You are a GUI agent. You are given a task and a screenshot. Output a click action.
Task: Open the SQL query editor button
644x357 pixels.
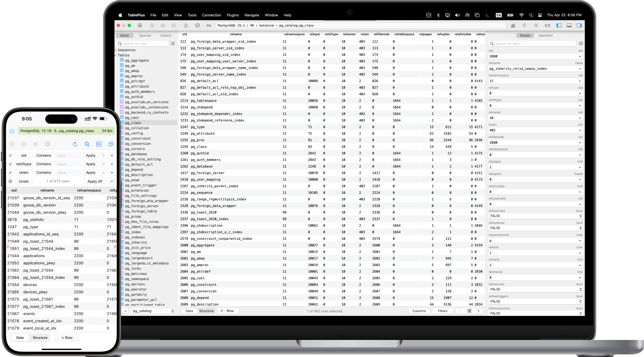tap(209, 25)
